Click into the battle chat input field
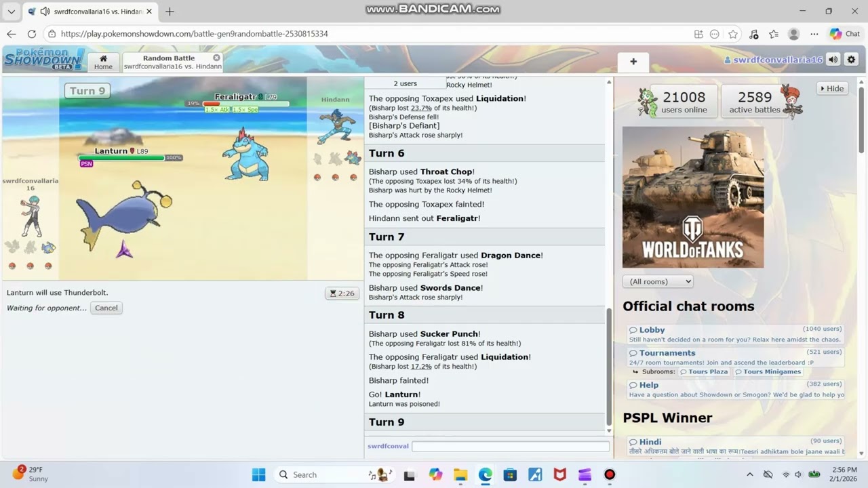This screenshot has height=488, width=868. [511, 446]
